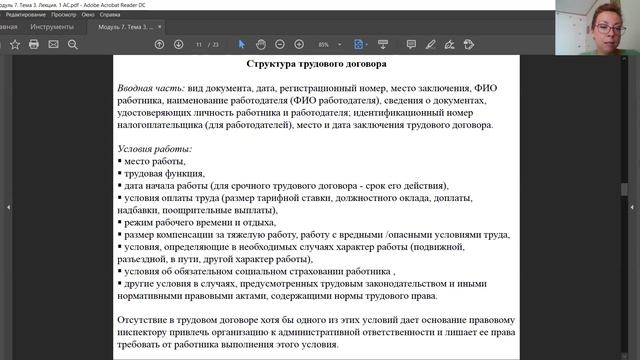Expand the left navigation pane arrow

(x=8, y=207)
